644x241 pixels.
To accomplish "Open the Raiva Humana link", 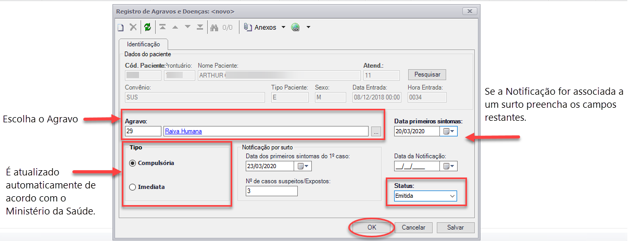I will pos(183,132).
